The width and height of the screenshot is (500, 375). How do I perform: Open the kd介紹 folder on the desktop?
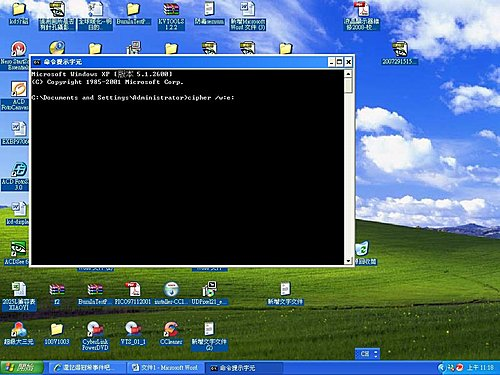tap(19, 14)
